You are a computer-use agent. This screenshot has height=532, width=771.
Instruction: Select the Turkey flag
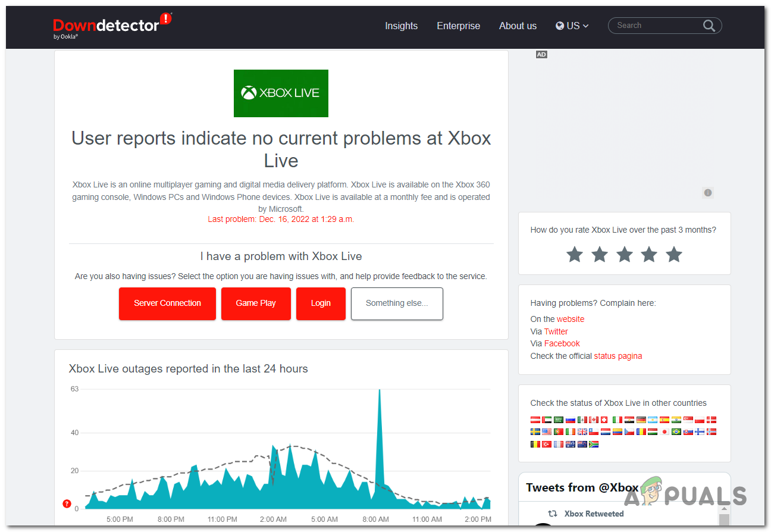coord(547,444)
